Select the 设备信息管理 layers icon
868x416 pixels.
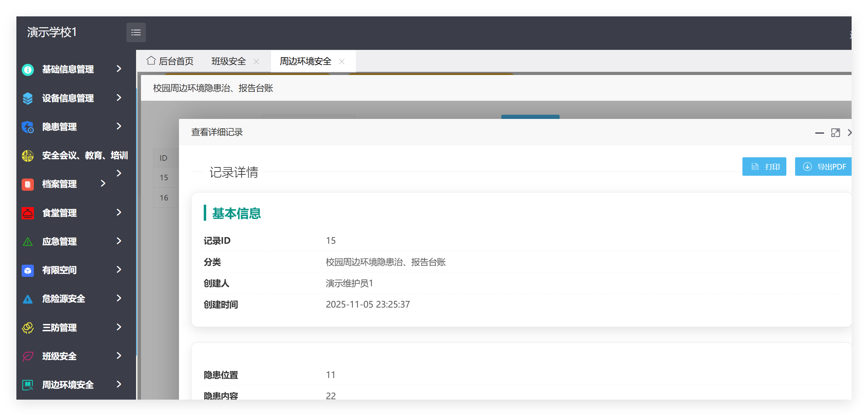coord(28,98)
